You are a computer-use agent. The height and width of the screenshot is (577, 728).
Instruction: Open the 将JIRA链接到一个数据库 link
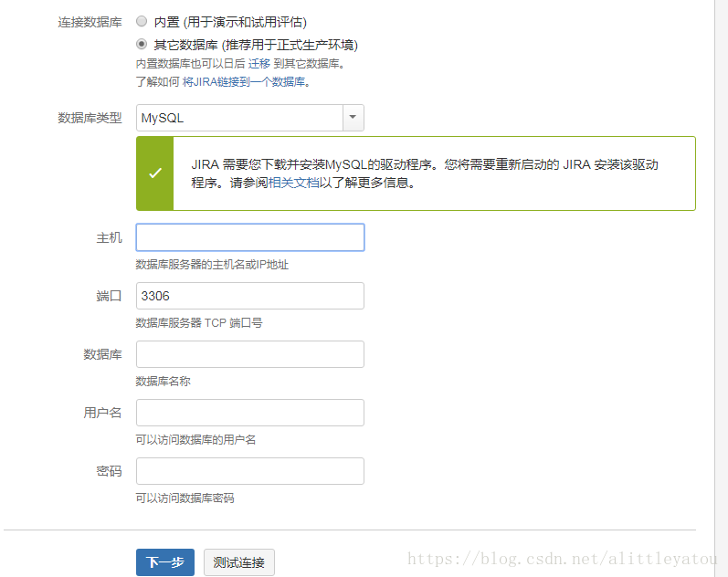click(244, 81)
